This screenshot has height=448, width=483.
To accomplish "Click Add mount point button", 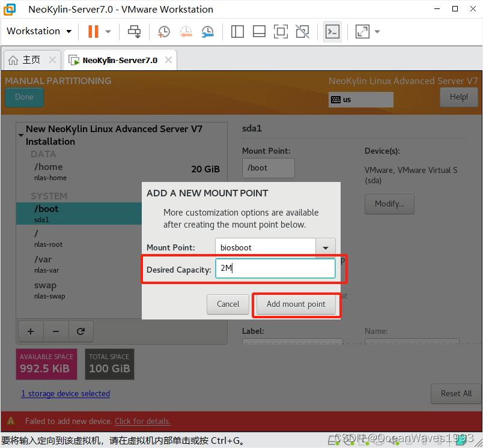I will tap(296, 304).
